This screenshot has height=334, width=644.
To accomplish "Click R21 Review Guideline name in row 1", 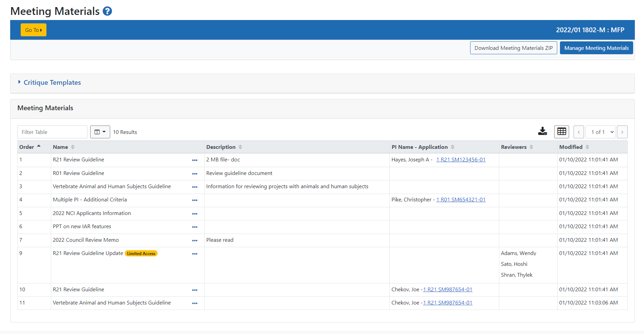I will point(78,159).
